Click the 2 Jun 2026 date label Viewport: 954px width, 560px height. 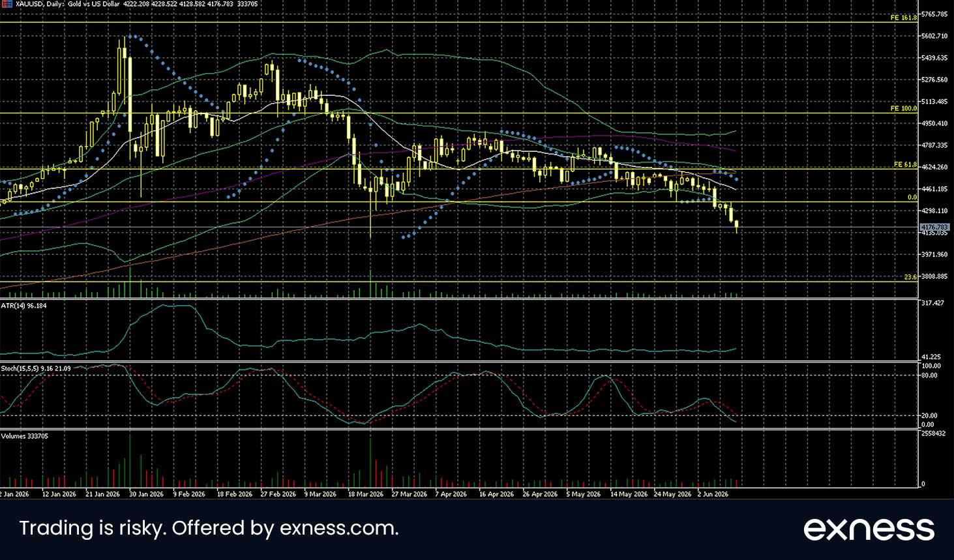pos(713,494)
